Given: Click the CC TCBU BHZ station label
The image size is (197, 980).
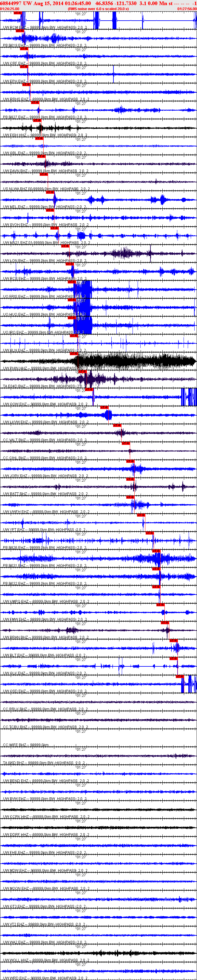Looking at the screenshot, I should [x=46, y=727].
